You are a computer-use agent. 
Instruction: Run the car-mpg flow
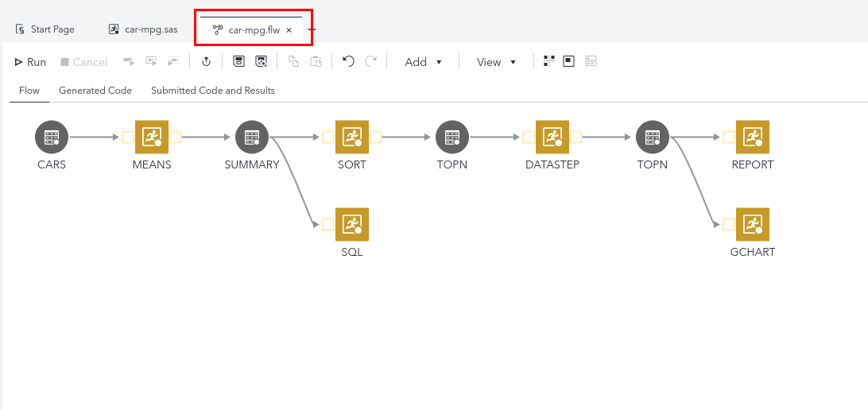point(31,62)
